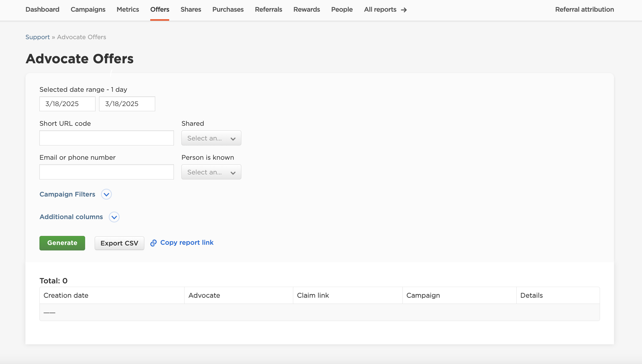
Task: Click the chain link icon beside Copy report link
Action: click(153, 243)
